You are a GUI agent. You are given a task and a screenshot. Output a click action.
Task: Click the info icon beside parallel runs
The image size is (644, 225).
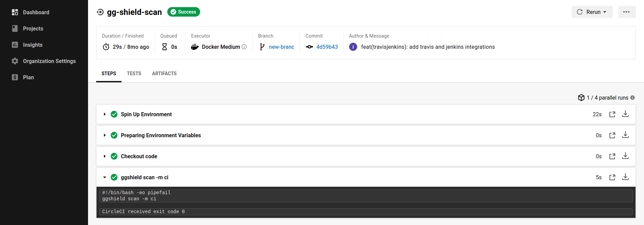[632, 98]
